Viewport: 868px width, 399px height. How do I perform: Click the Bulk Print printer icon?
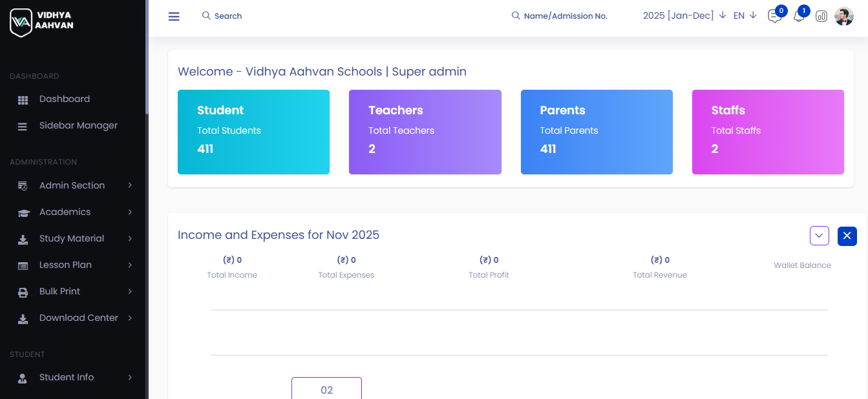(x=23, y=292)
